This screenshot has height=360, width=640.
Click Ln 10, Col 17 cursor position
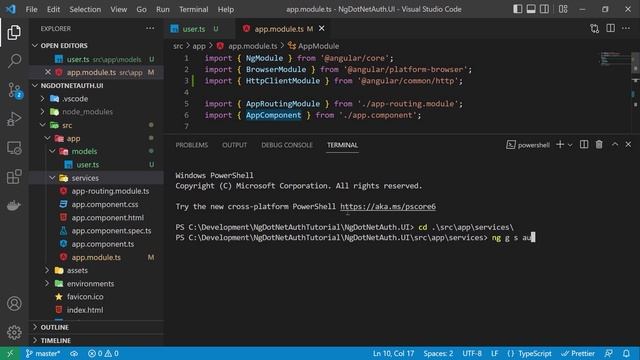coord(393,353)
